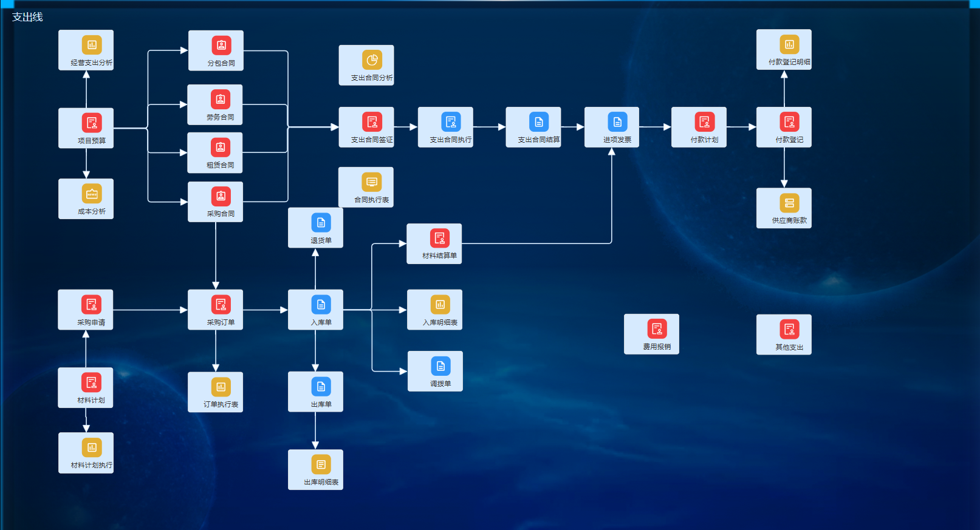Open the 进项发票 document icon
980x530 pixels.
(617, 122)
